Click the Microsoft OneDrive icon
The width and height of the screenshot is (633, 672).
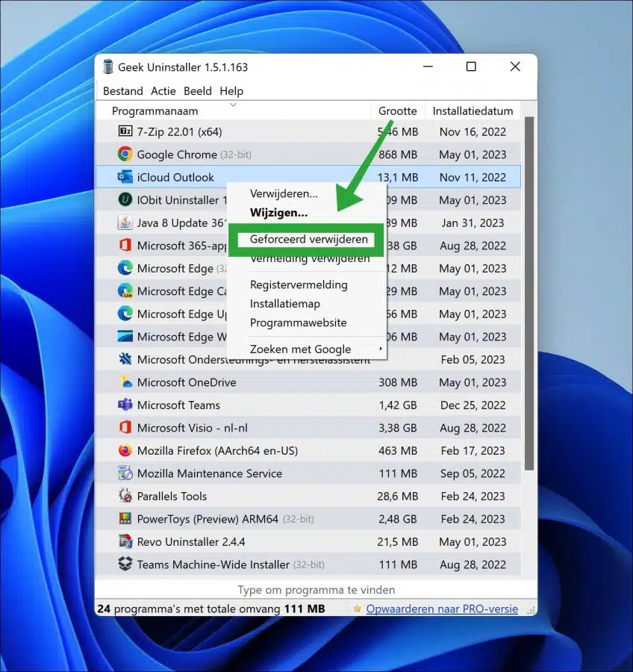(125, 382)
